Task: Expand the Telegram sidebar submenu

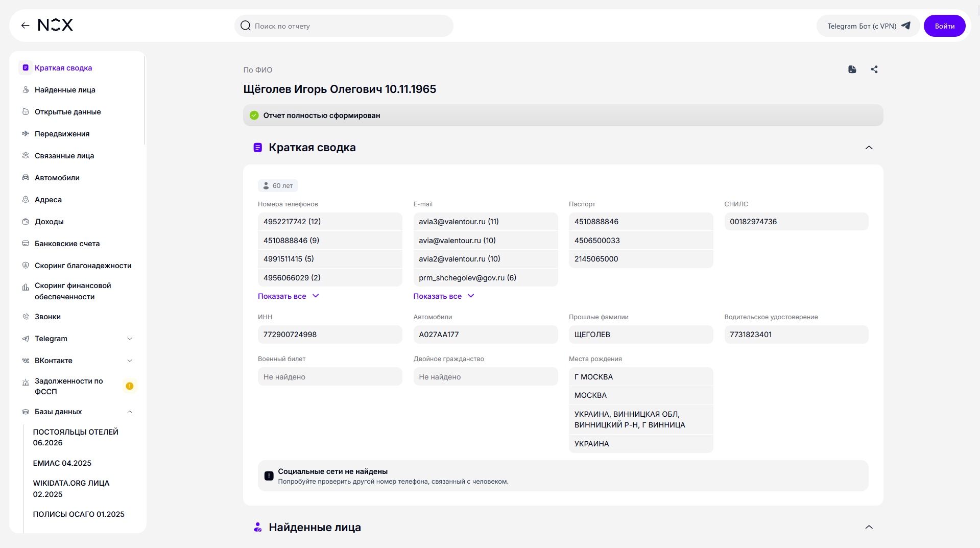Action: (130, 339)
